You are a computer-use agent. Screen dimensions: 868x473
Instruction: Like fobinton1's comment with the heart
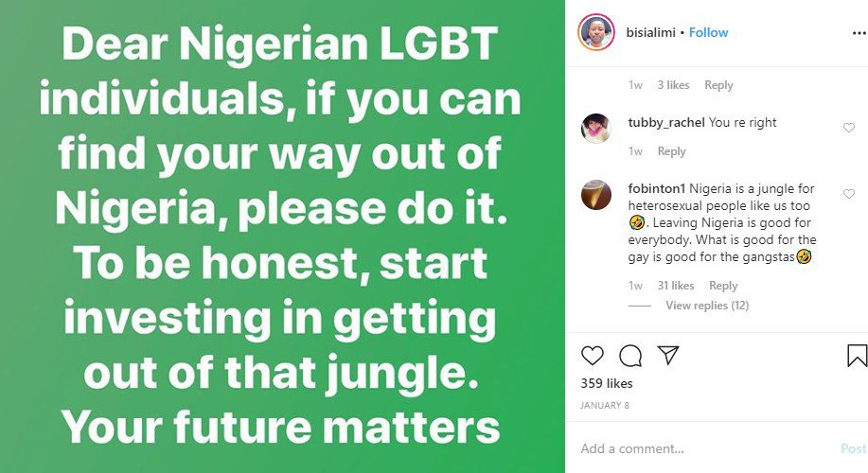[848, 194]
